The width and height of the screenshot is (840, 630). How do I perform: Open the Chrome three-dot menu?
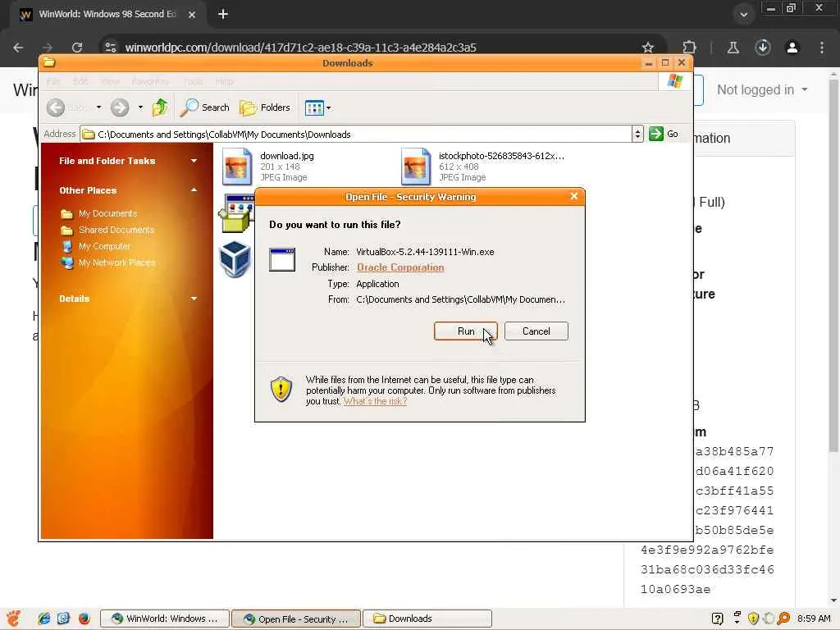pyautogui.click(x=821, y=47)
